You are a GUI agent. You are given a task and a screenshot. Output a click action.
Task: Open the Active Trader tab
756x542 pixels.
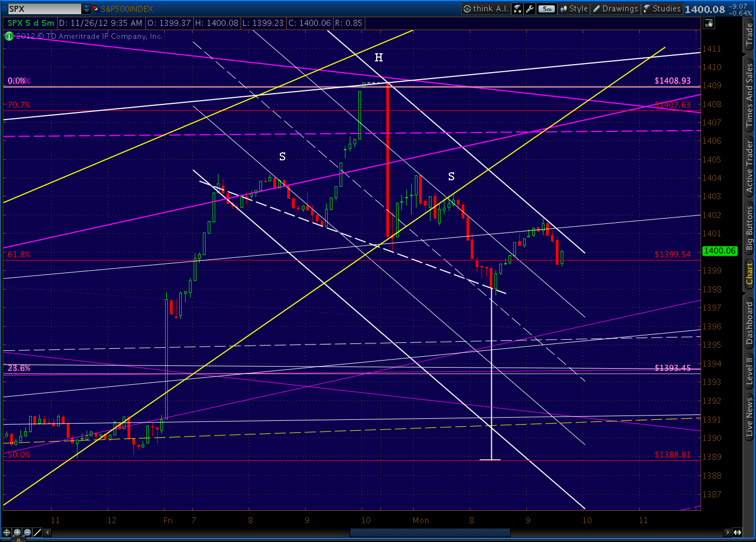[x=749, y=166]
